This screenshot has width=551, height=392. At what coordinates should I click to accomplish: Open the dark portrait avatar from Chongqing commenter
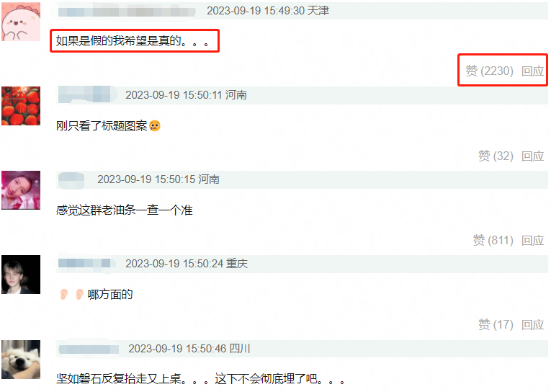[x=21, y=275]
